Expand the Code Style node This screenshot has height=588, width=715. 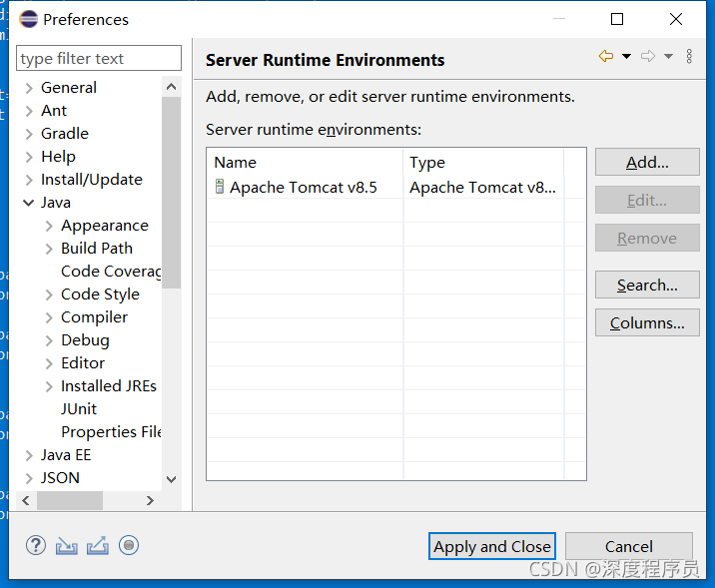click(49, 294)
